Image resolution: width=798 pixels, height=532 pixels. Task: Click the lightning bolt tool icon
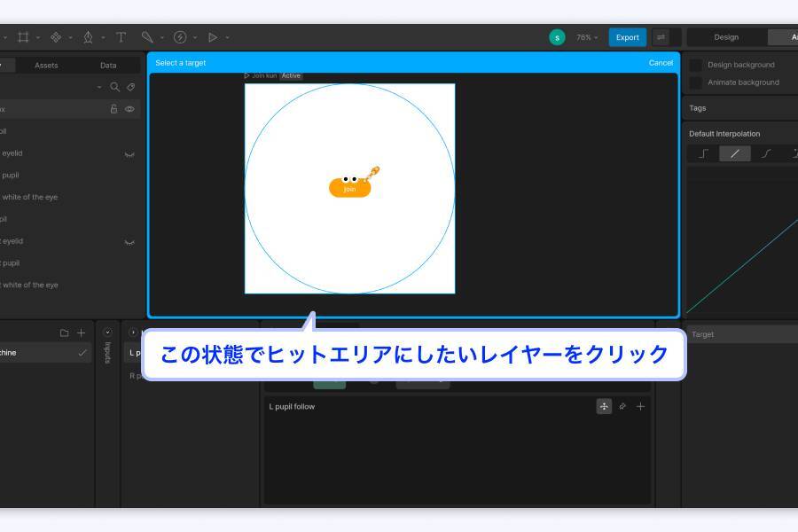click(x=181, y=37)
